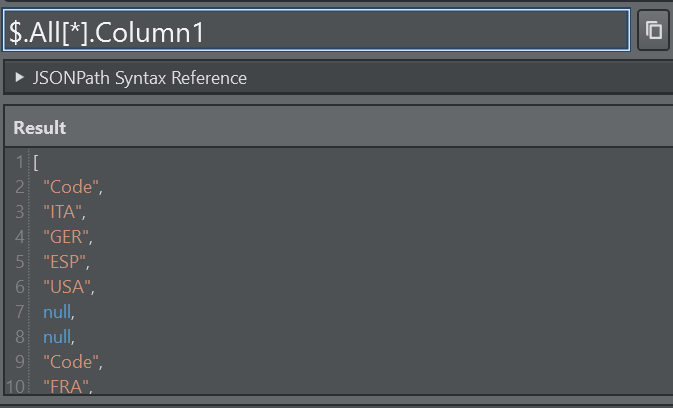
Task: Click the null value on line 7
Action: 57,312
